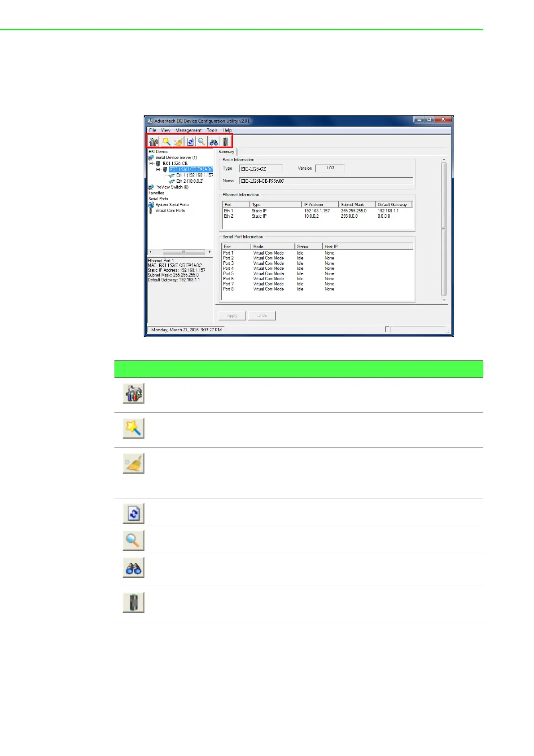The height and width of the screenshot is (756, 534).
Task: Click the Undo button
Action: coord(262,316)
